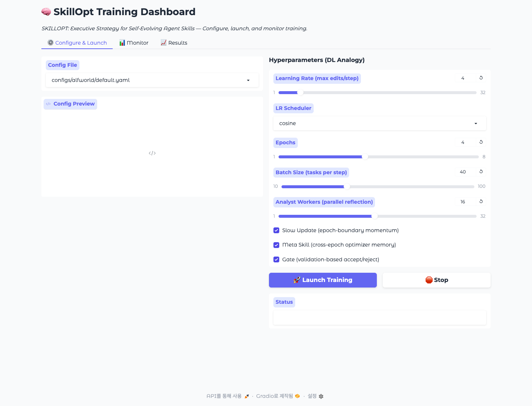The image size is (532, 406).
Task: Focus the Batch Size number field showing 40
Action: click(x=466, y=172)
